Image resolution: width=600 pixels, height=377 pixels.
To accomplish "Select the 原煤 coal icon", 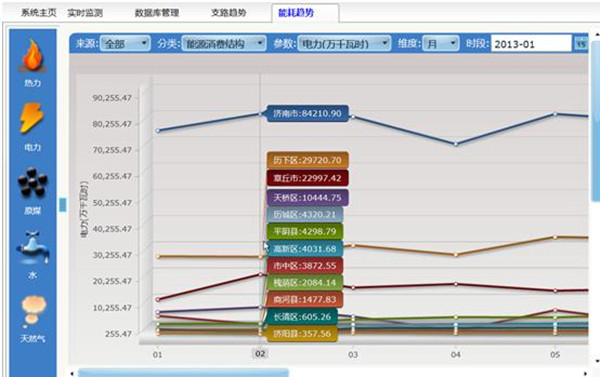I will (x=33, y=182).
